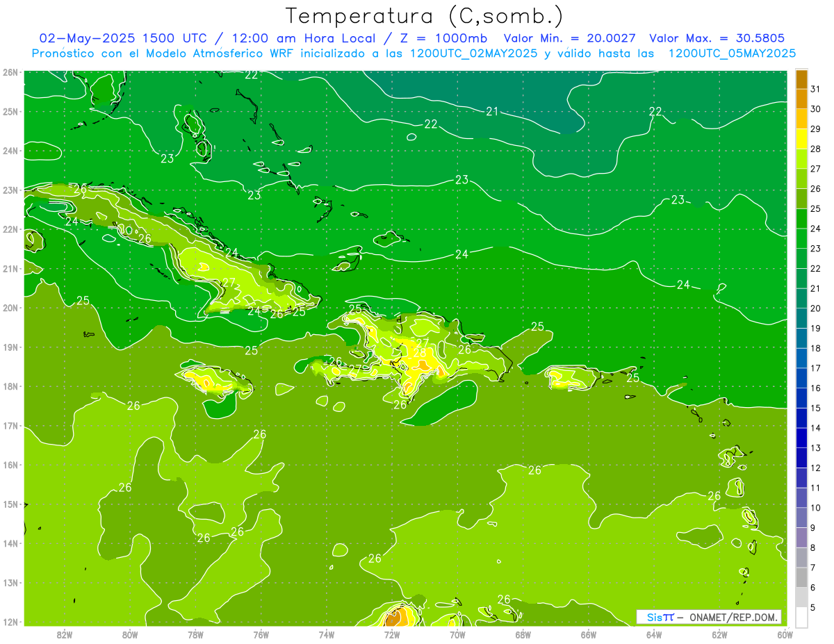Click the legend scale value "5"
Screen dimensions: 834x644
pos(815,607)
